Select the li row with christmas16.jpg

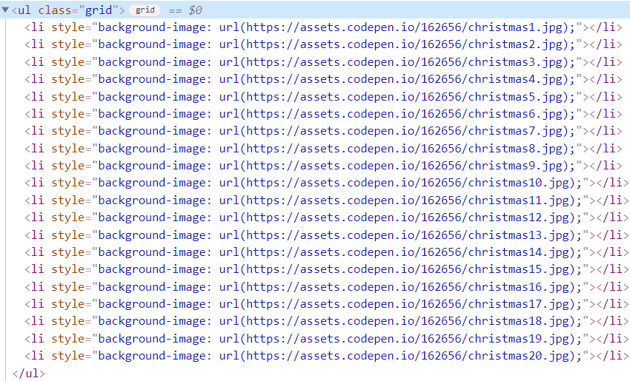[327, 287]
